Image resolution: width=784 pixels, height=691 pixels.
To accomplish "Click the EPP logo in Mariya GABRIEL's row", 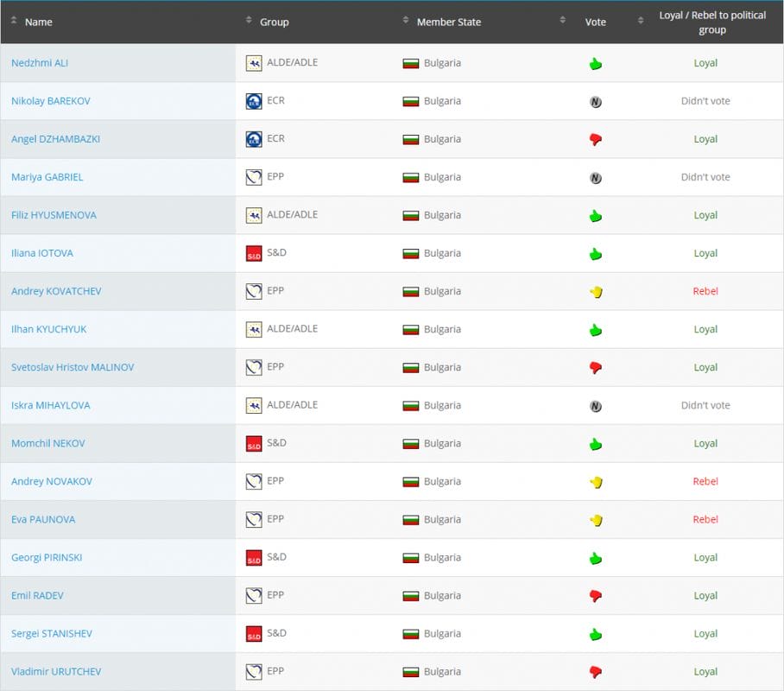I will (254, 177).
